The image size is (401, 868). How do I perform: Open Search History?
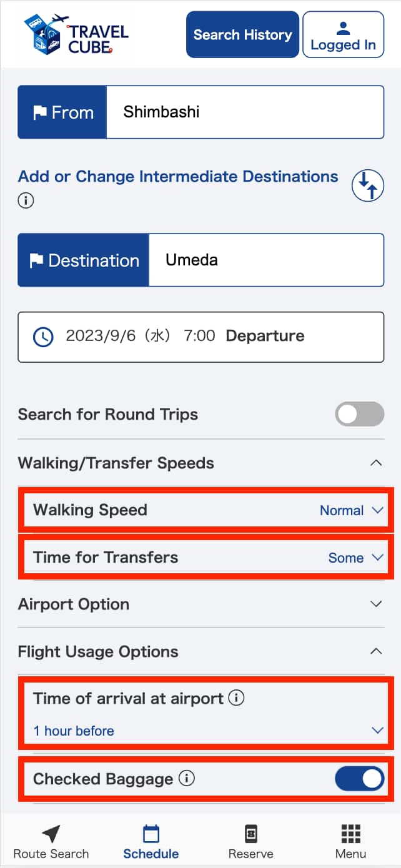tap(242, 35)
